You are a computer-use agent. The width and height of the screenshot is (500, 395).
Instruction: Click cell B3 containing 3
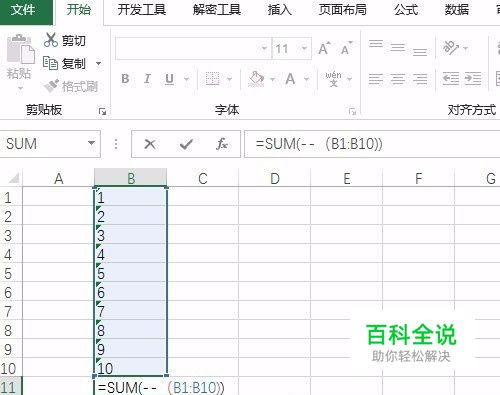pyautogui.click(x=131, y=235)
